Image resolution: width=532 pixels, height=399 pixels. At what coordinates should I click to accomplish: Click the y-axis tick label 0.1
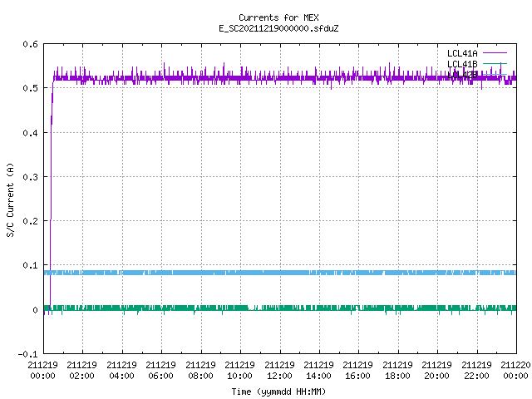tap(31, 265)
